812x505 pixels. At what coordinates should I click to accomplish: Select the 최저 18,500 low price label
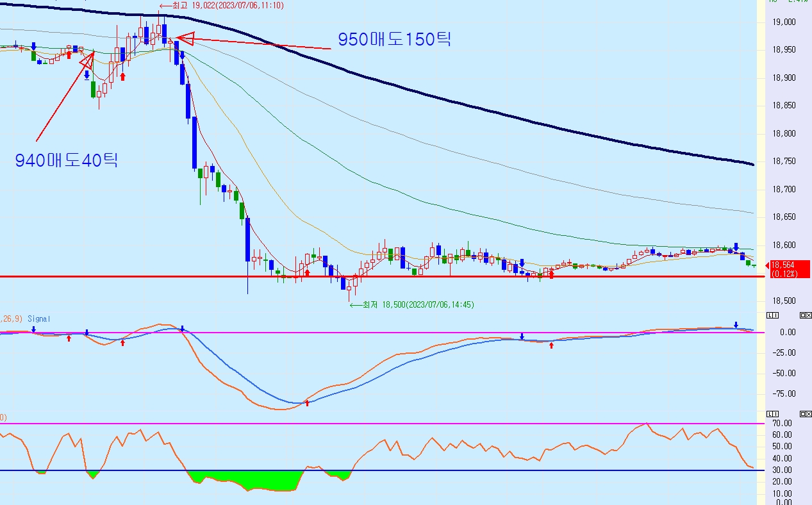pyautogui.click(x=411, y=305)
